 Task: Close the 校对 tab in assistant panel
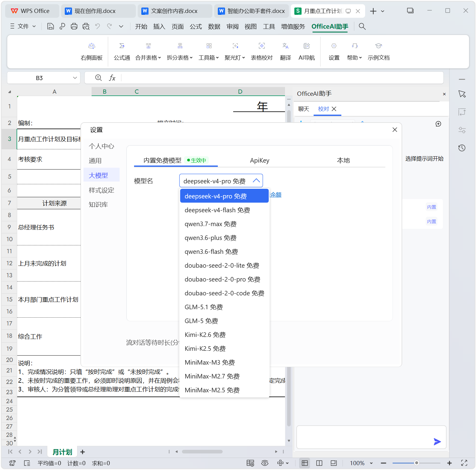click(x=334, y=109)
